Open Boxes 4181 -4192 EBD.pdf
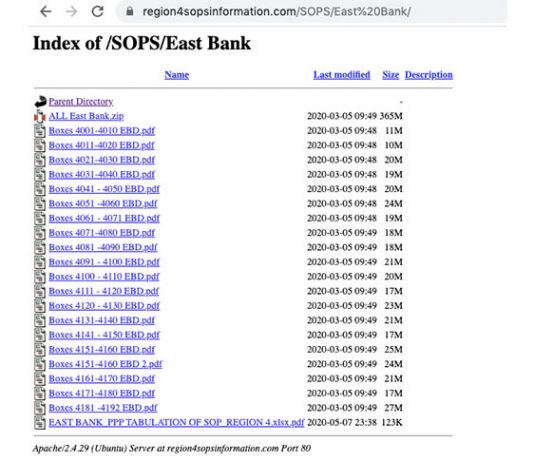The height and width of the screenshot is (462, 534). point(103,408)
